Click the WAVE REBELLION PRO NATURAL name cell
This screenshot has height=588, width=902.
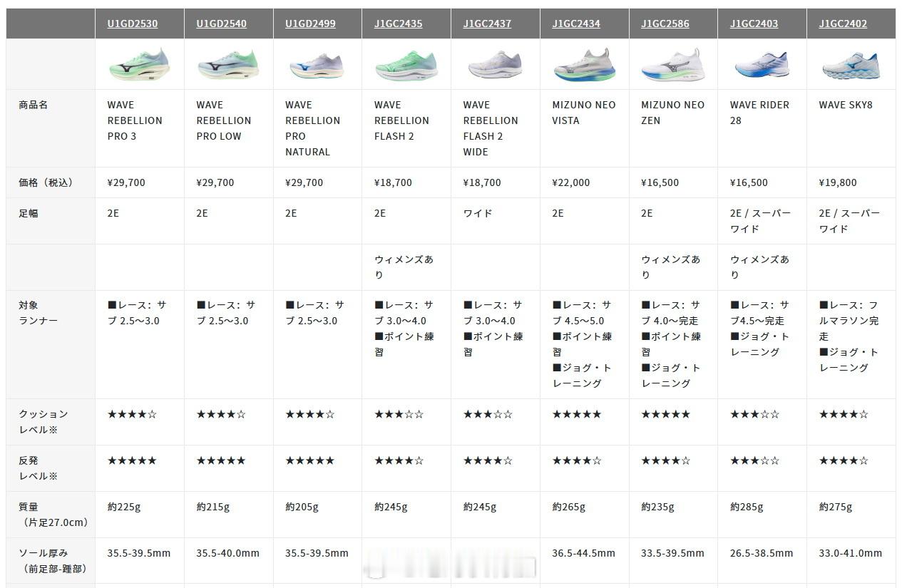point(317,128)
